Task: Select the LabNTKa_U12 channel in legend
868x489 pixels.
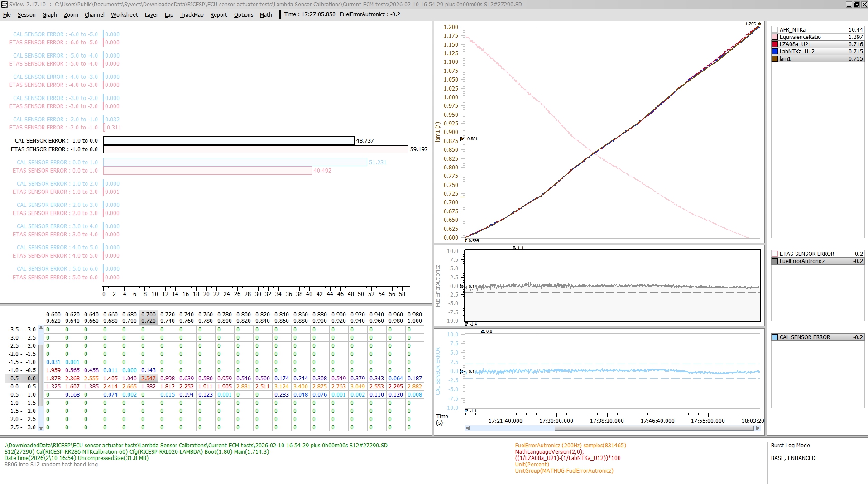Action: [796, 52]
